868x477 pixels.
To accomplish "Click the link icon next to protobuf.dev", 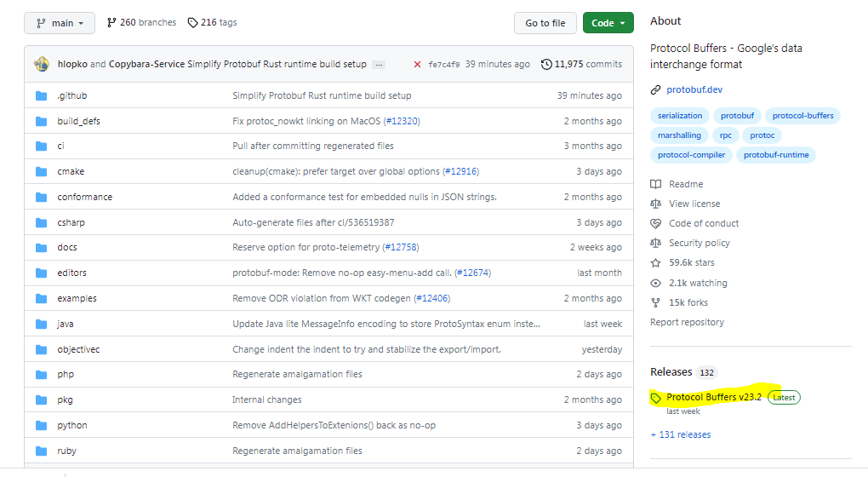I will [655, 89].
